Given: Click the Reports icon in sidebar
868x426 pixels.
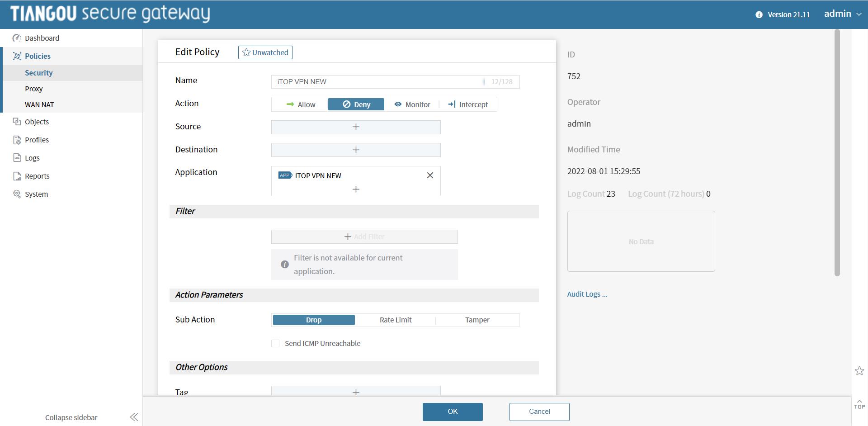Looking at the screenshot, I should pos(17,176).
